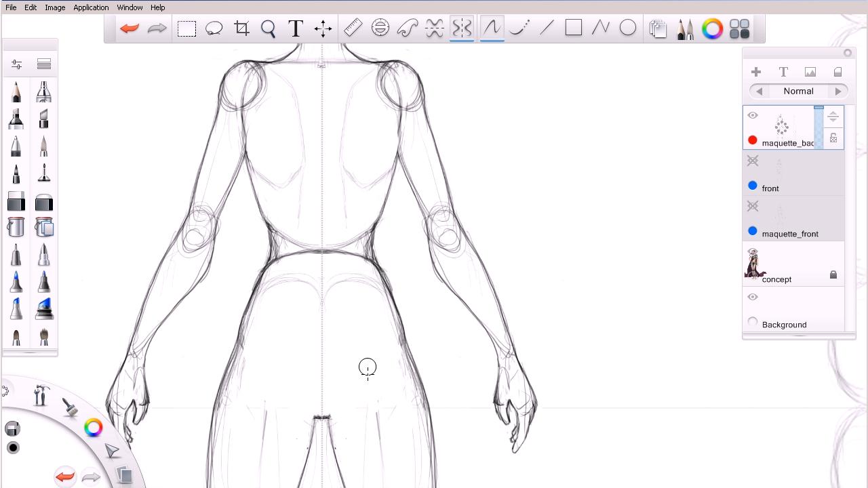Click the Background layer color circle
868x488 pixels.
click(753, 322)
